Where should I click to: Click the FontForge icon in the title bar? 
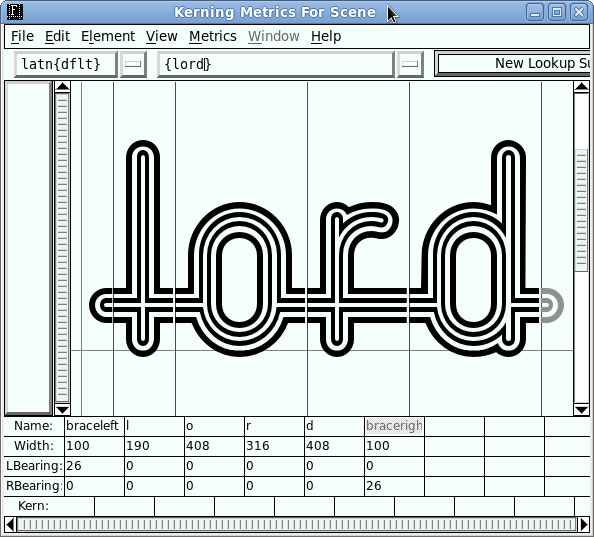pos(15,12)
